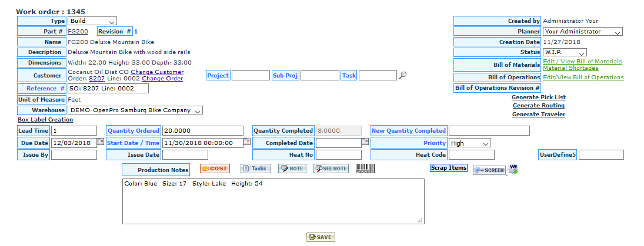Click the WF workflow icon
The width and height of the screenshot is (644, 246).
(513, 169)
